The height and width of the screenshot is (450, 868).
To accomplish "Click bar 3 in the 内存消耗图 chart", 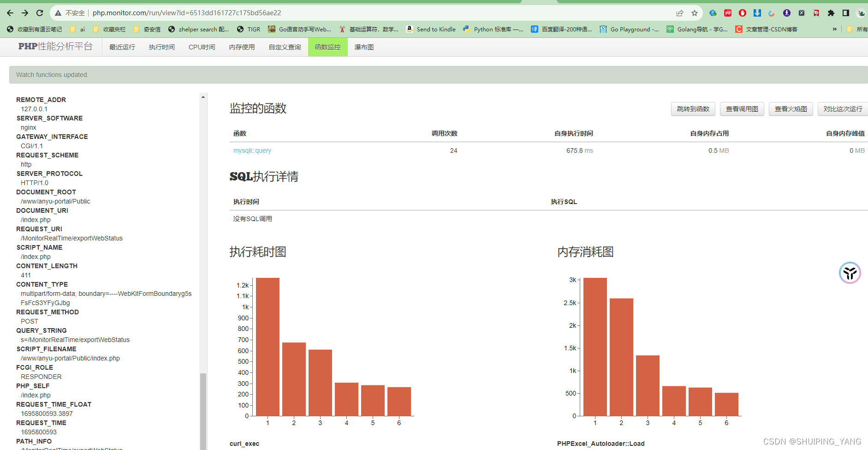I will click(x=648, y=385).
